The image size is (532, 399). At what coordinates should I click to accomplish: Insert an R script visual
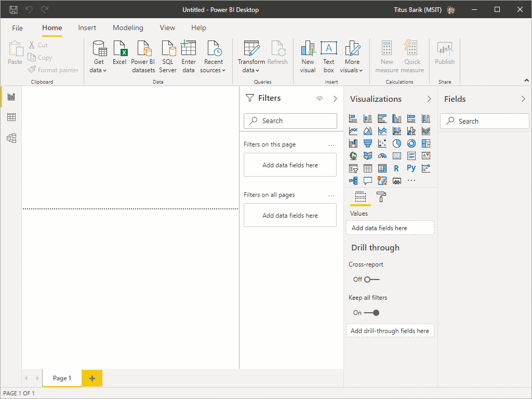click(x=397, y=168)
